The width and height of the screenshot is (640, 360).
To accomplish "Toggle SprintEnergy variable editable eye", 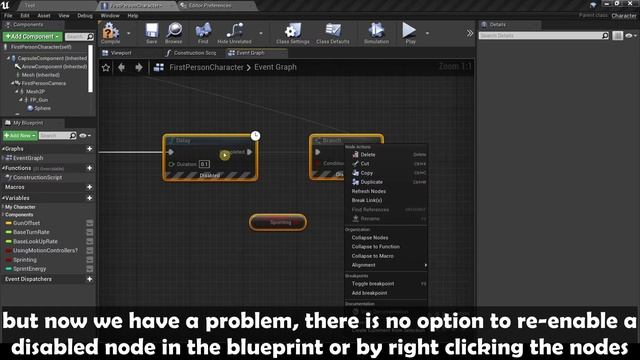I will coord(90,269).
